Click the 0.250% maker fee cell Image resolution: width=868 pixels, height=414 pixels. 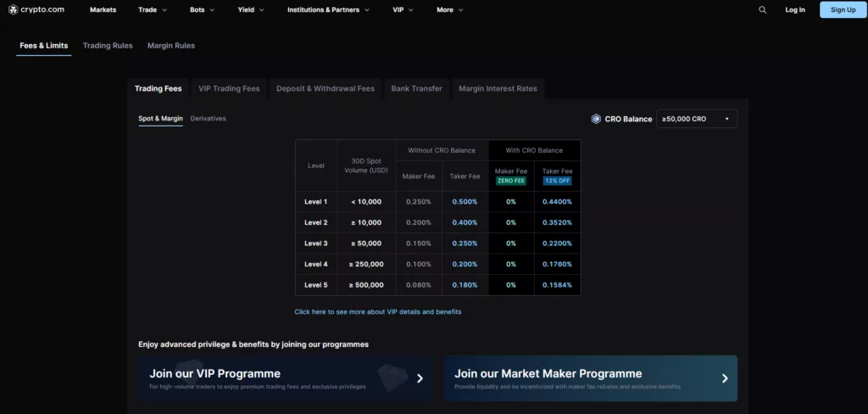pyautogui.click(x=419, y=202)
